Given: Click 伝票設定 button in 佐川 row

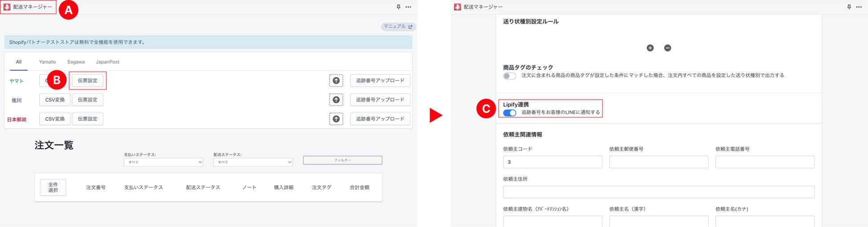Looking at the screenshot, I should (88, 100).
